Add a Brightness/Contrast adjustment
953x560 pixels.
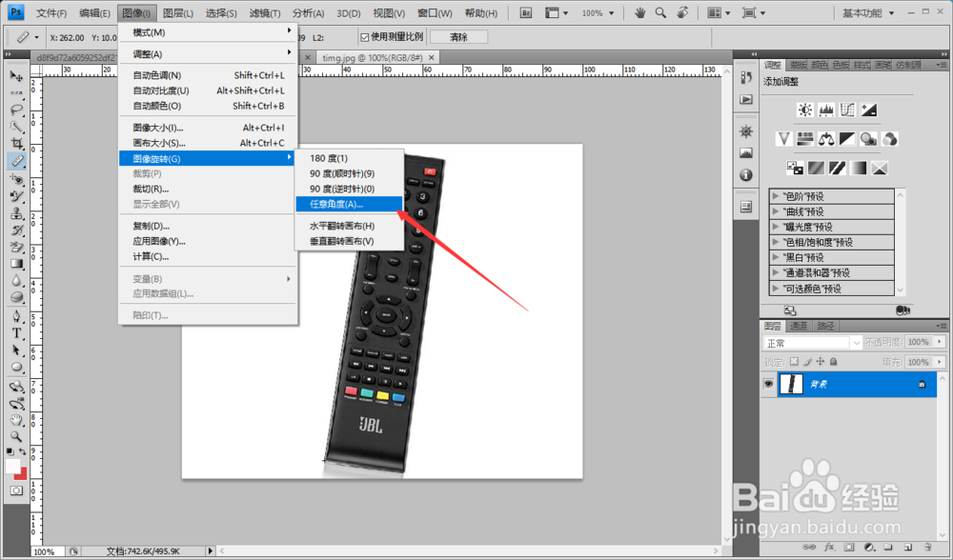coord(804,110)
